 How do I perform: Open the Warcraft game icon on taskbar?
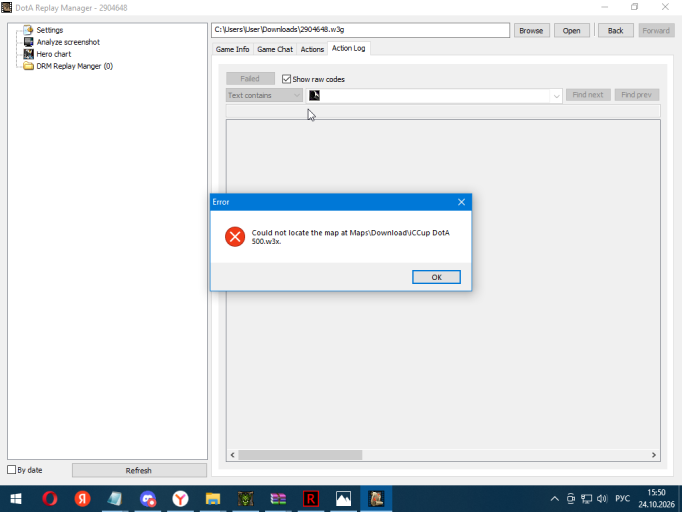click(245, 499)
